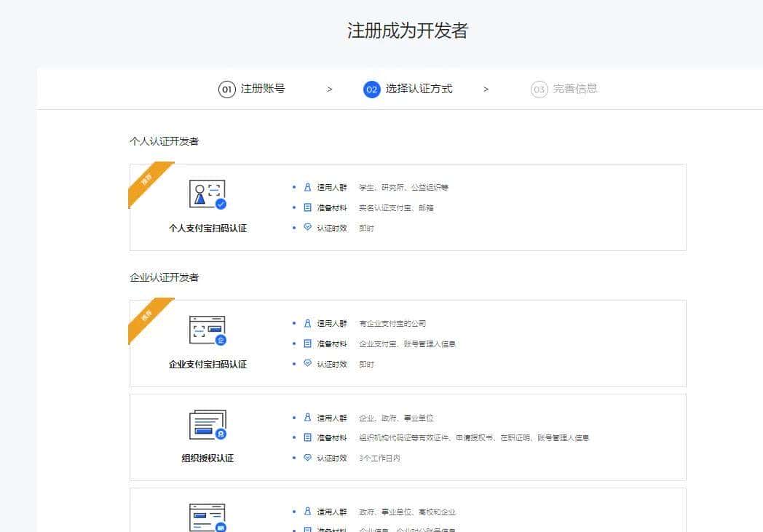Select the 个人支付宝扫码认证 option card
Viewport: 763px width, 532px height.
(x=407, y=206)
